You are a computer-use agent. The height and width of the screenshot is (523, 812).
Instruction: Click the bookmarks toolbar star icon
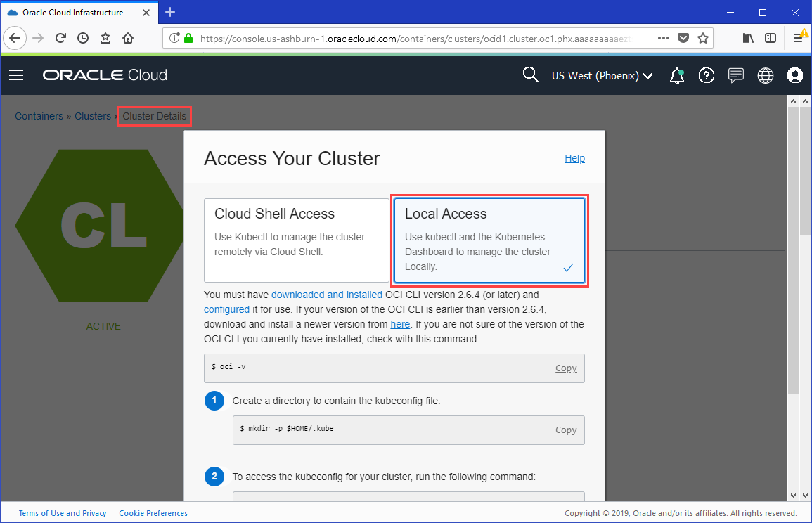click(x=105, y=39)
